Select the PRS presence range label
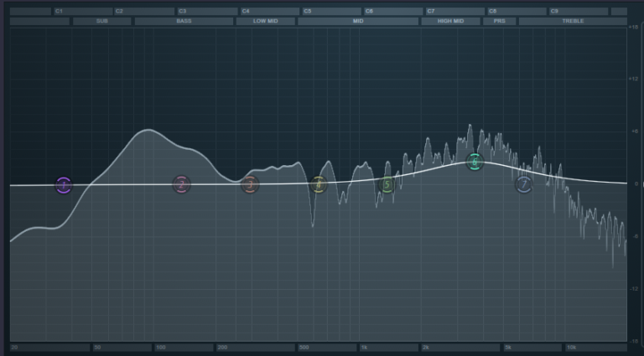This screenshot has height=356, width=644. tap(499, 21)
